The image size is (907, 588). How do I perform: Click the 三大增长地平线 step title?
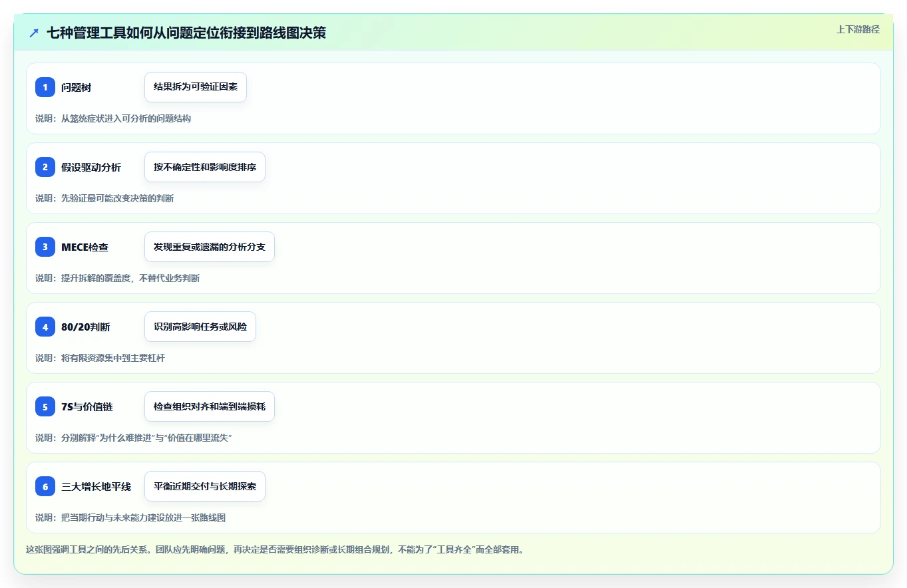tap(96, 486)
